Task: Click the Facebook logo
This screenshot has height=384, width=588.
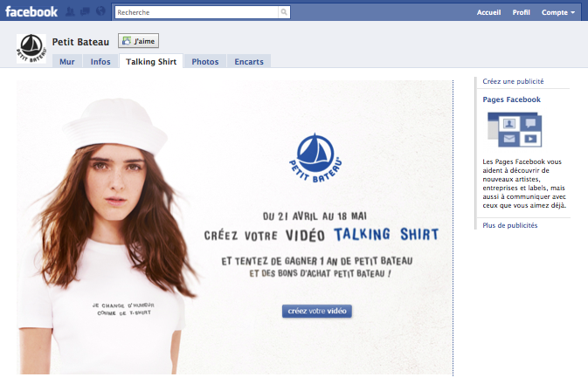Action: (x=31, y=12)
